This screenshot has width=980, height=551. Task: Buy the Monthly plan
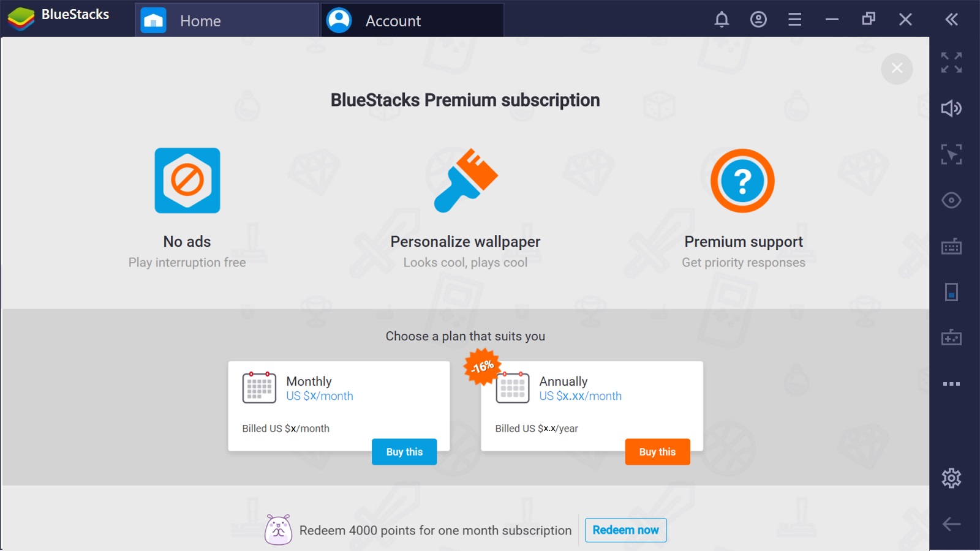404,452
